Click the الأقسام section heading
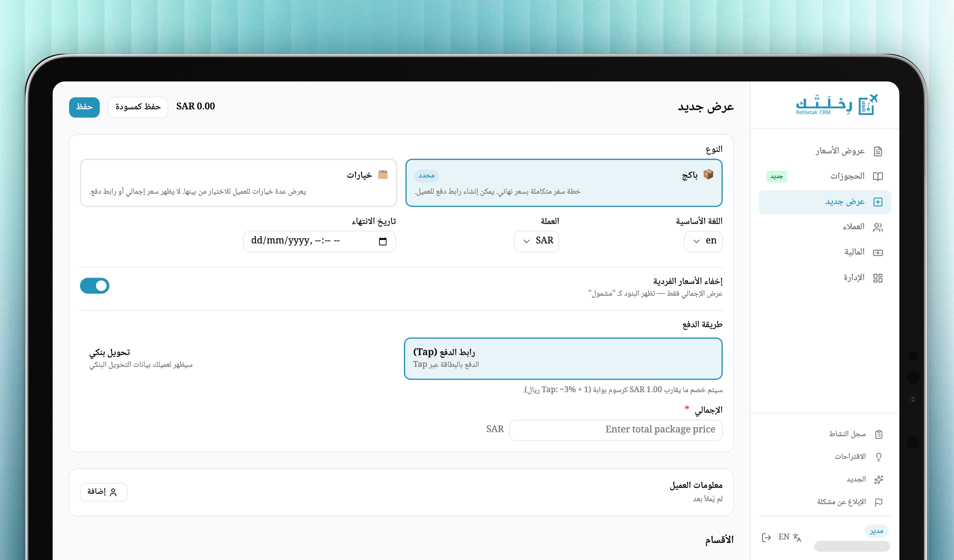954x560 pixels. coord(719,540)
